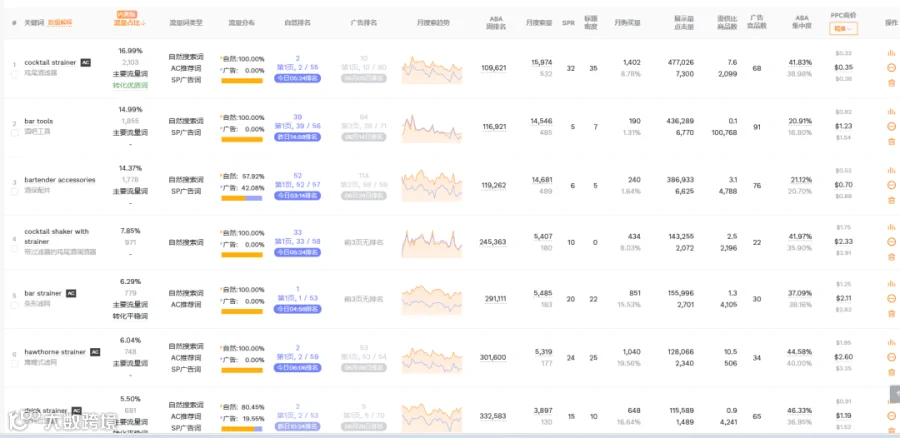Click trash icon for bar tools row
The height and width of the screenshot is (438, 900).
[891, 141]
